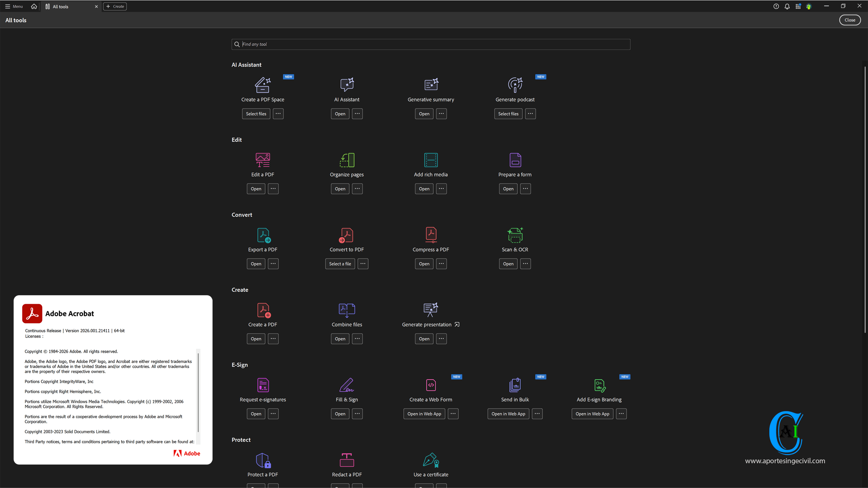Click the Scan & OCR icon
The image size is (868, 488).
pyautogui.click(x=515, y=235)
